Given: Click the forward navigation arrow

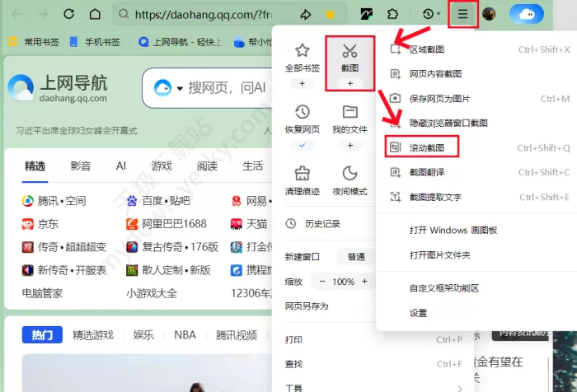Looking at the screenshot, I should click(44, 14).
